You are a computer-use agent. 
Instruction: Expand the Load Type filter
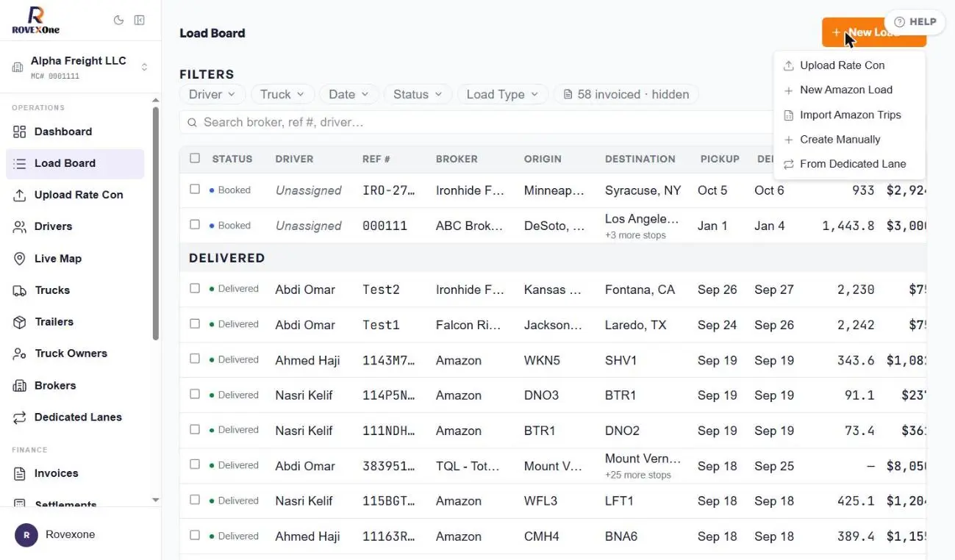[x=503, y=94]
